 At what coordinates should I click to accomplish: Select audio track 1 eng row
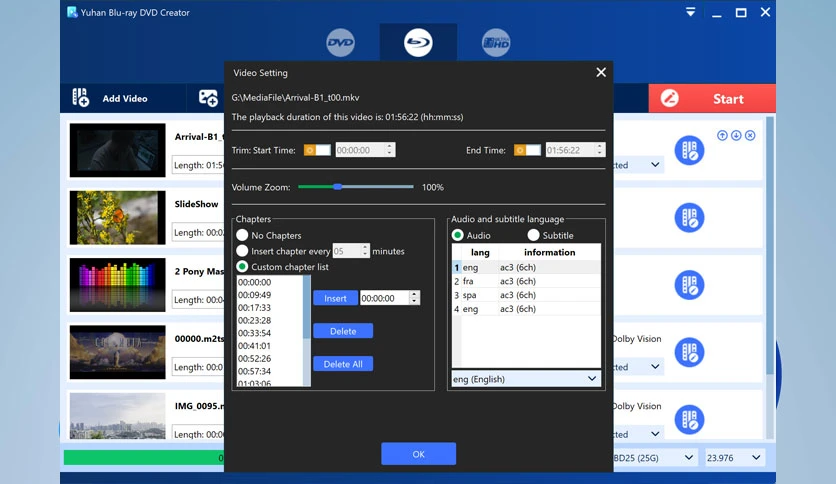coord(526,267)
